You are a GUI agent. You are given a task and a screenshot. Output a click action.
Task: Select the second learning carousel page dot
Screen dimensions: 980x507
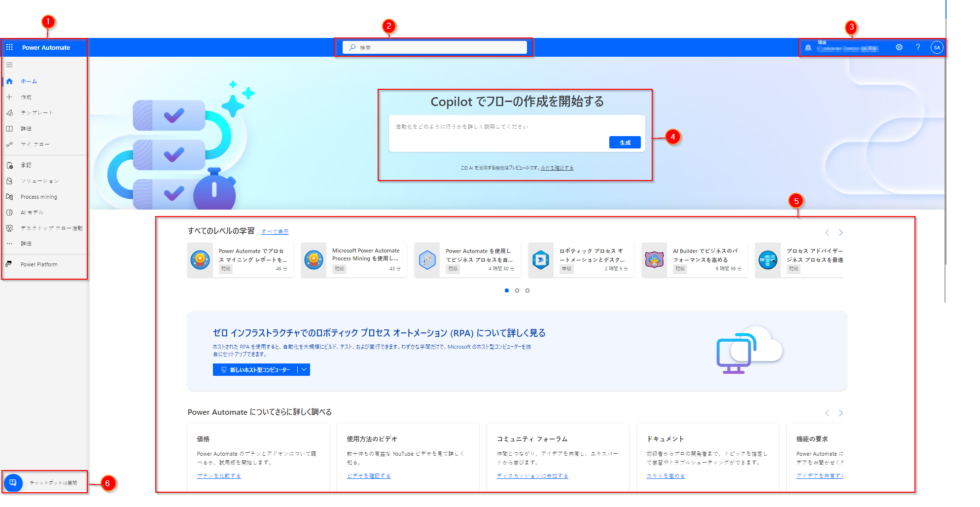(517, 290)
